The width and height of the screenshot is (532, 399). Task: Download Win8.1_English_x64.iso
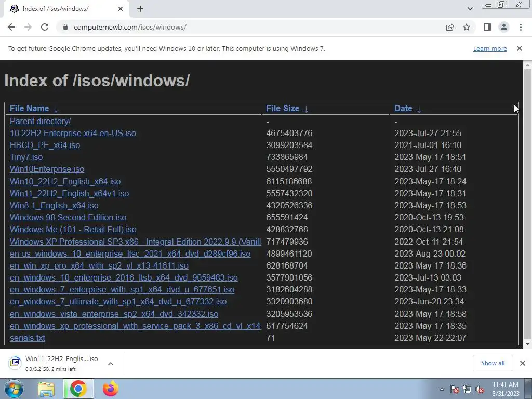tap(54, 205)
